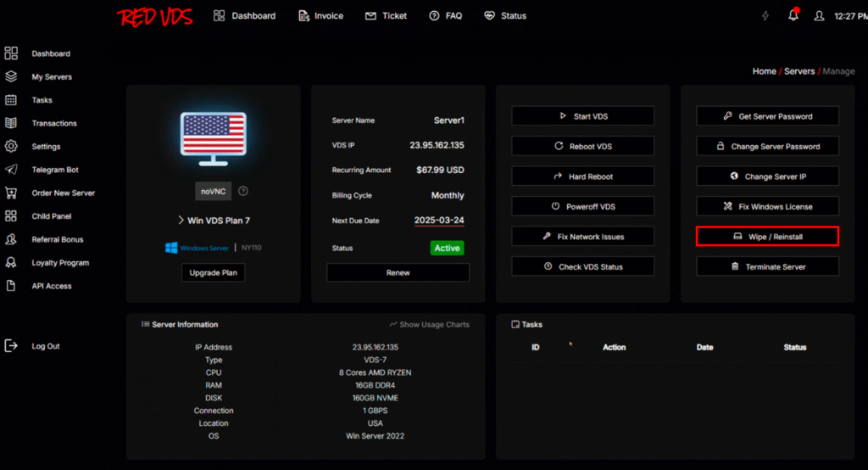
Task: Click the Upgrade Plan button
Action: point(213,272)
